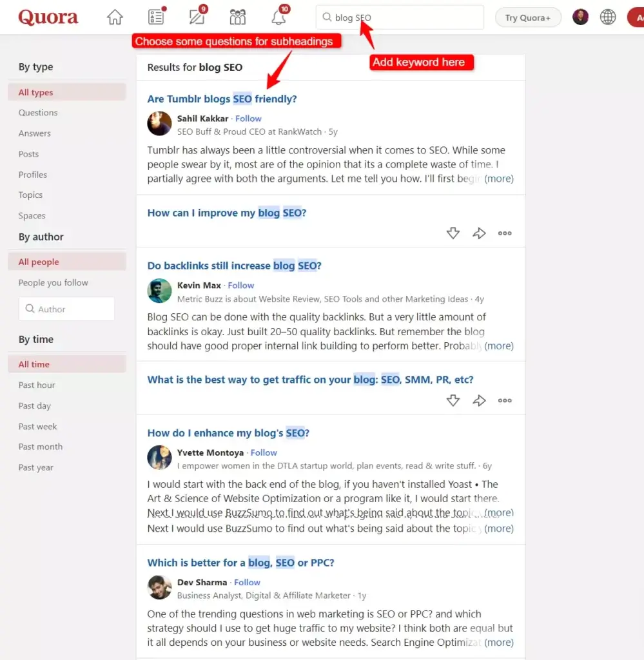
Task: Click the red Add question button
Action: 636,17
